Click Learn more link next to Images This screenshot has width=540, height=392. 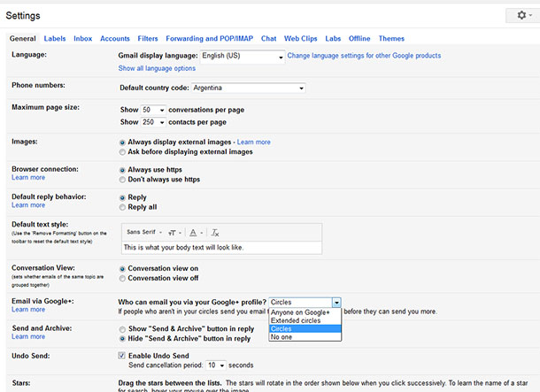[254, 142]
